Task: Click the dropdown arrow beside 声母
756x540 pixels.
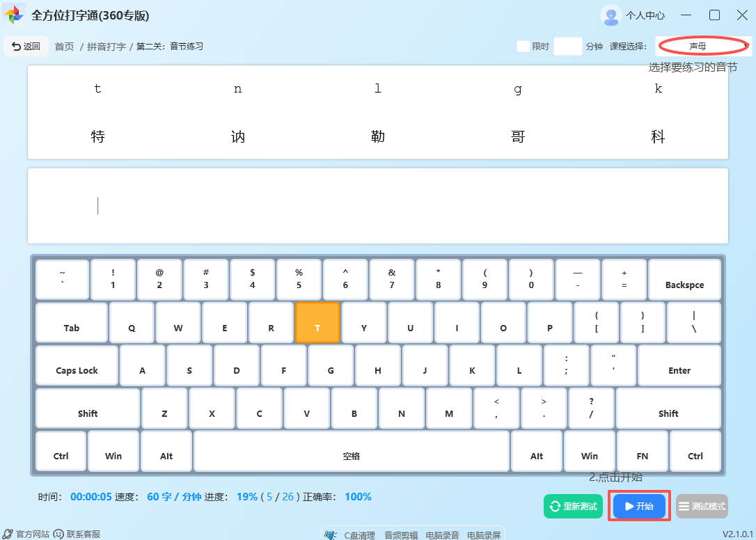Action: click(x=746, y=46)
